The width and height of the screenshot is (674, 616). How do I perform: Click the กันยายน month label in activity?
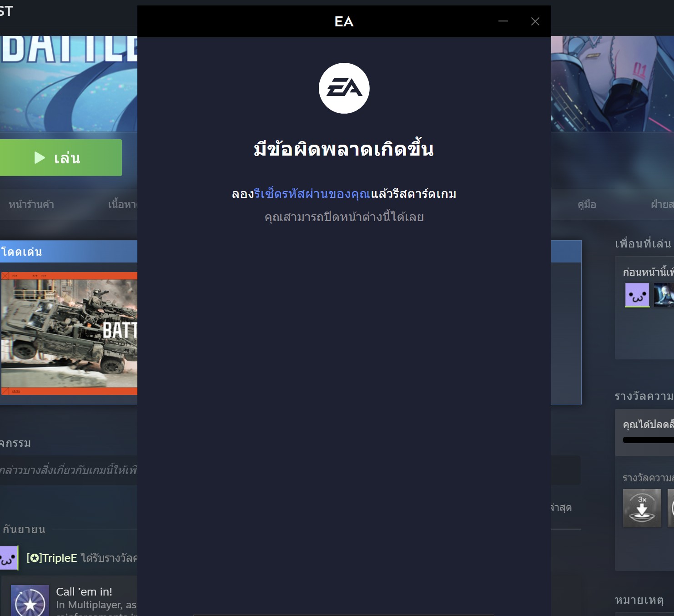tap(24, 529)
